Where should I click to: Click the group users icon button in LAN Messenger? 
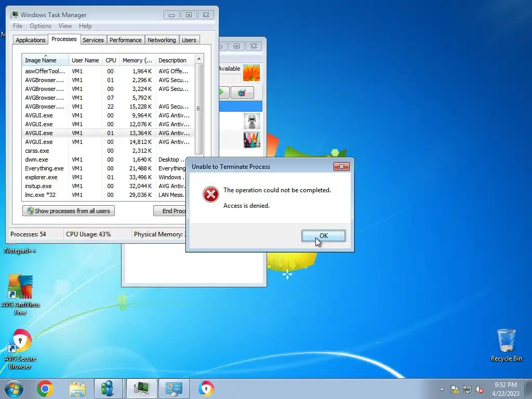pos(242,92)
